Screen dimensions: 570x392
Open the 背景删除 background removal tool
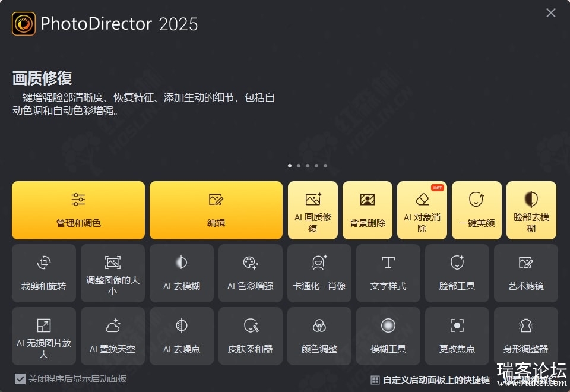[368, 210]
